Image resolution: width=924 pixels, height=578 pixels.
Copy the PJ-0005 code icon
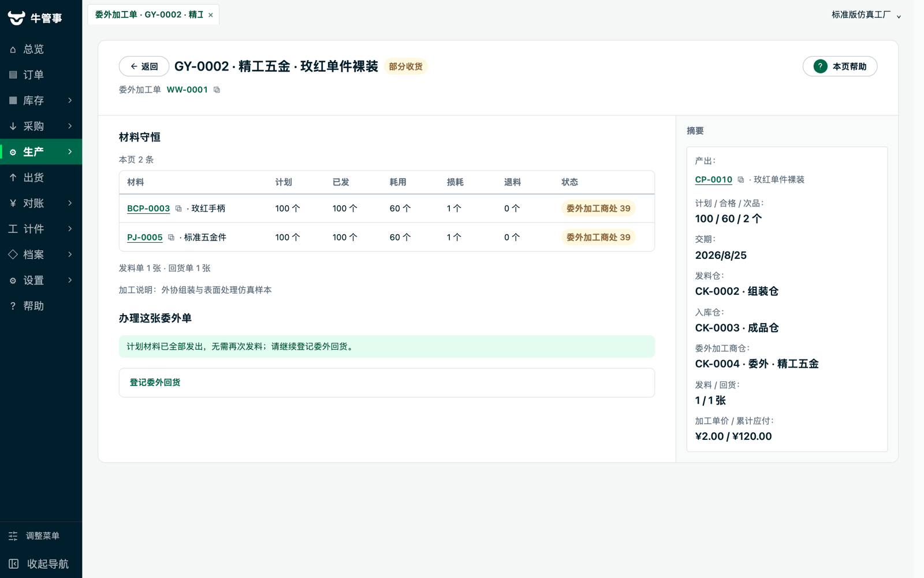tap(172, 237)
